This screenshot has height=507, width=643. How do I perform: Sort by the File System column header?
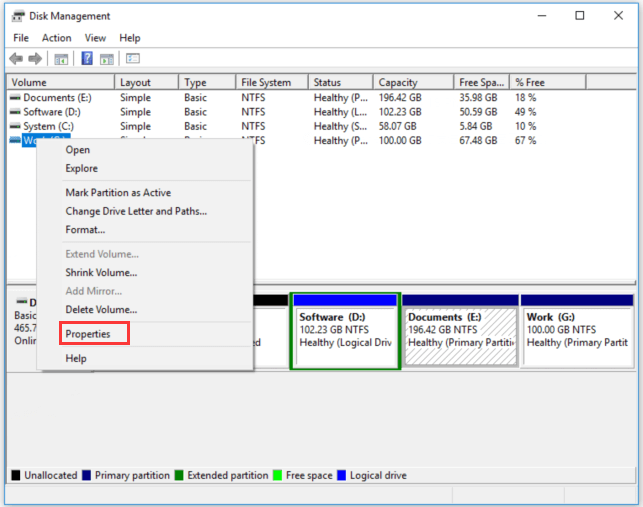[x=272, y=82]
